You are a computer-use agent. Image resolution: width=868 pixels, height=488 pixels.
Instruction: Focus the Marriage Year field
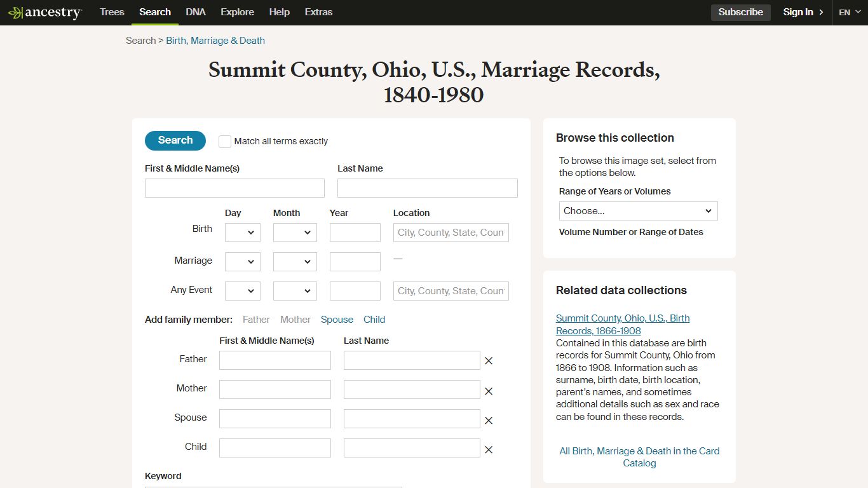click(355, 262)
